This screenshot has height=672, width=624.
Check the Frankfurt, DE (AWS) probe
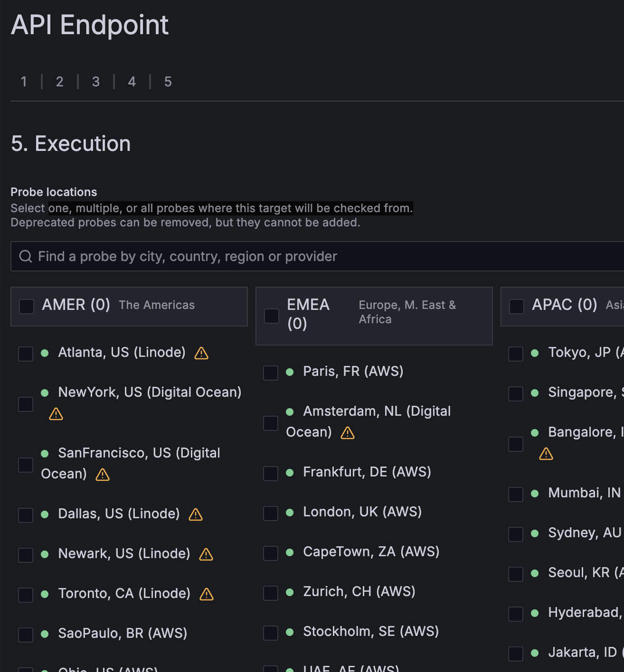[270, 473]
